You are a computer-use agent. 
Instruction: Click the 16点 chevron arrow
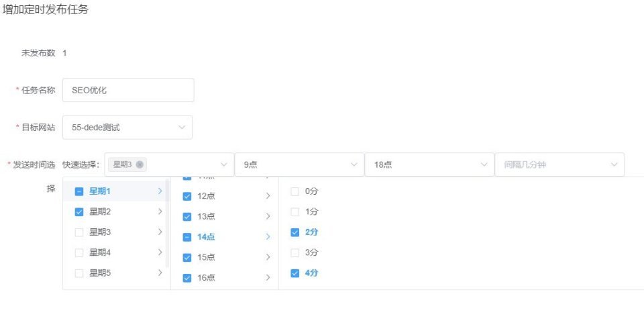pos(268,277)
